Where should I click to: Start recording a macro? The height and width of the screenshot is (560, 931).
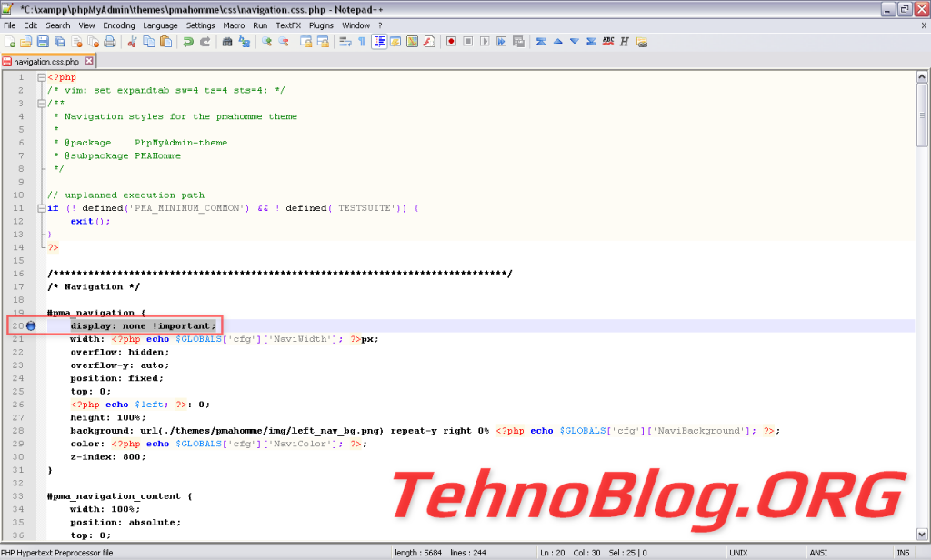tap(451, 41)
